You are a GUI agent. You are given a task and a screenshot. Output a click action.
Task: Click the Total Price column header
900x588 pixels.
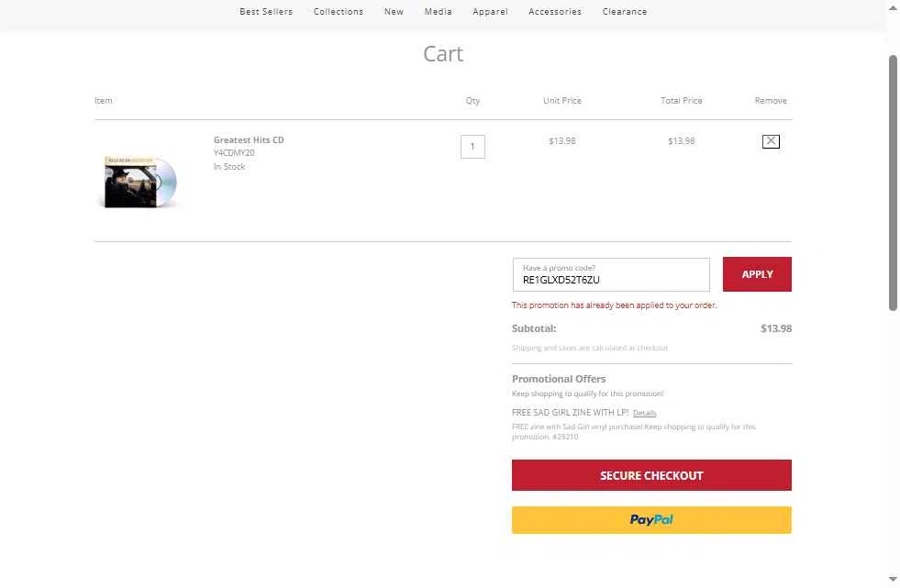click(x=682, y=100)
